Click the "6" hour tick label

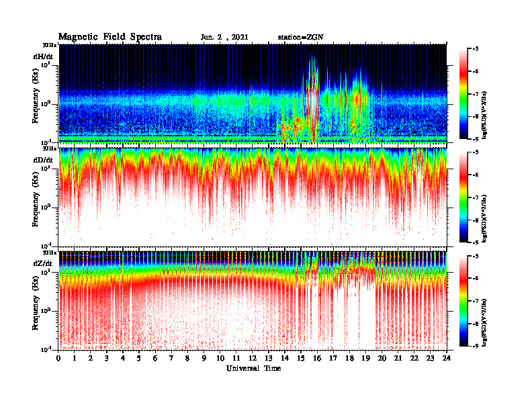point(155,358)
